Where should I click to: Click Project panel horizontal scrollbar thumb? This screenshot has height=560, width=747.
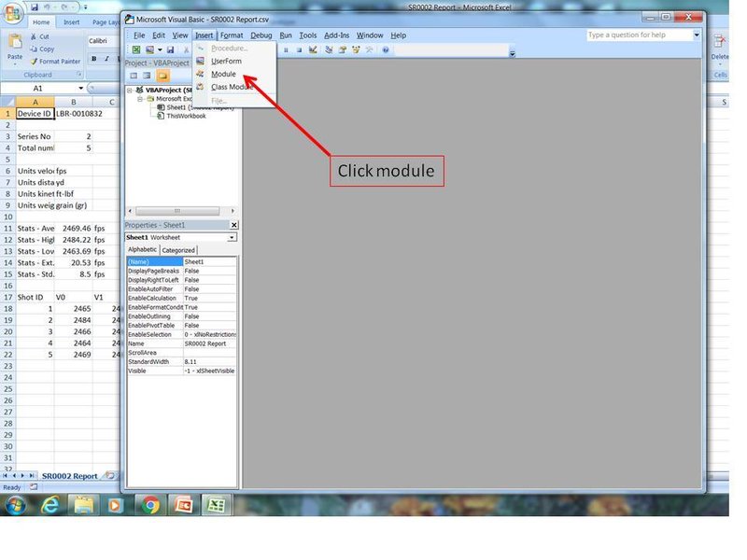[x=177, y=211]
